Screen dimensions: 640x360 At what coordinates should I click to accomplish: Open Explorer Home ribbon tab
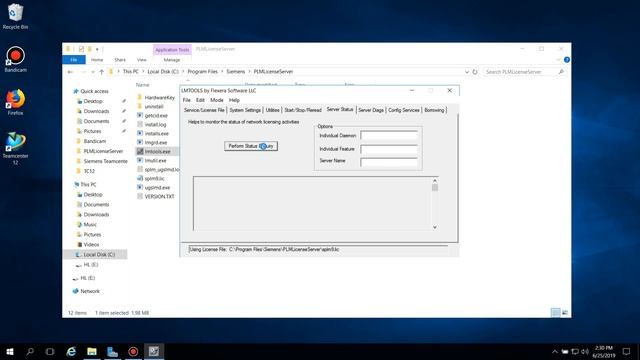[x=97, y=60]
